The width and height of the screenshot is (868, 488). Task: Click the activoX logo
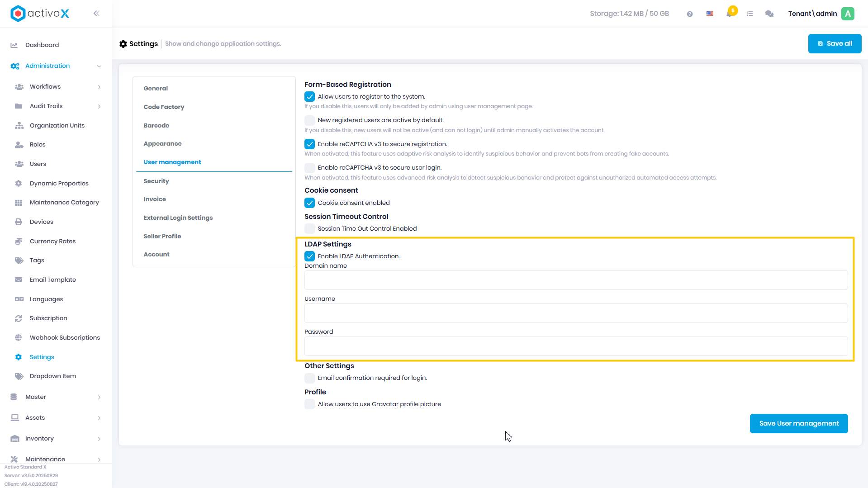tap(40, 14)
